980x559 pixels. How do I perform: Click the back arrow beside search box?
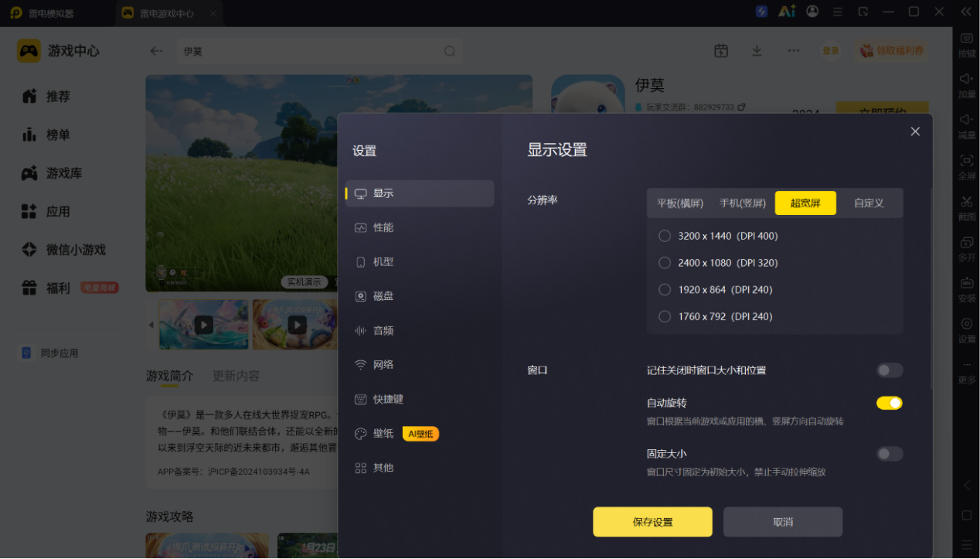(x=156, y=51)
